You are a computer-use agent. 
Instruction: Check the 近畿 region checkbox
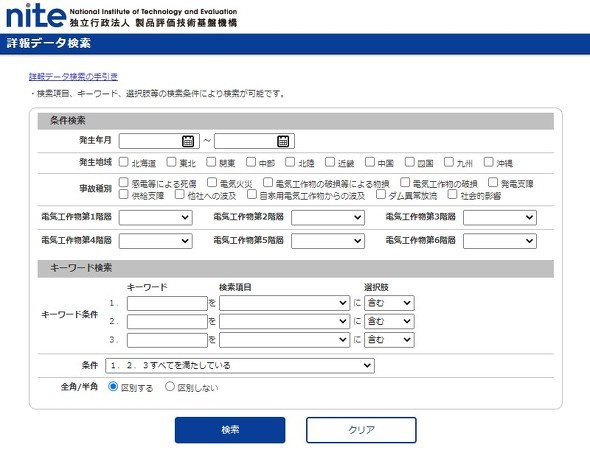pos(330,162)
